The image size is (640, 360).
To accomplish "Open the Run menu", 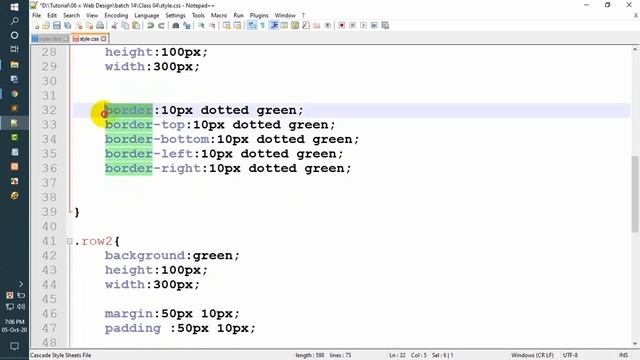I will click(238, 16).
